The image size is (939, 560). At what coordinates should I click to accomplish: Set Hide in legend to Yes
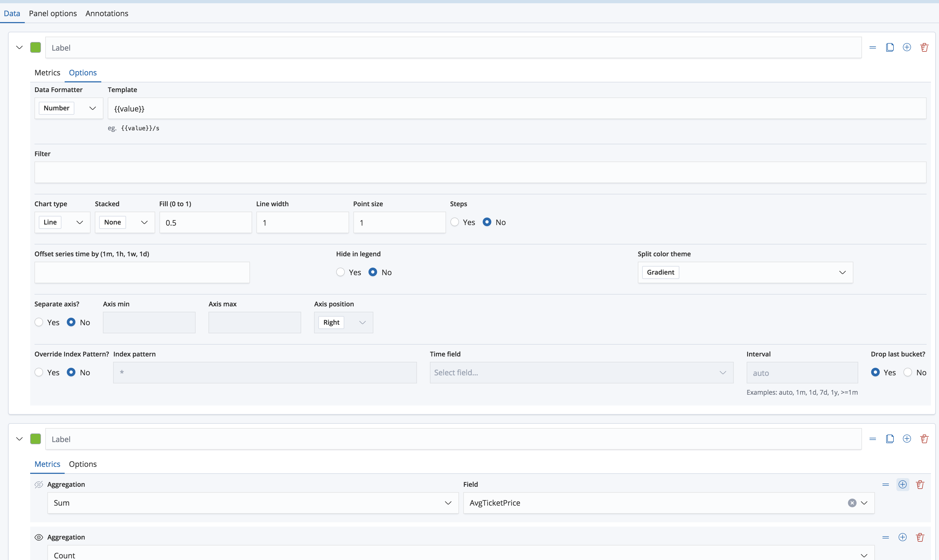tap(340, 272)
